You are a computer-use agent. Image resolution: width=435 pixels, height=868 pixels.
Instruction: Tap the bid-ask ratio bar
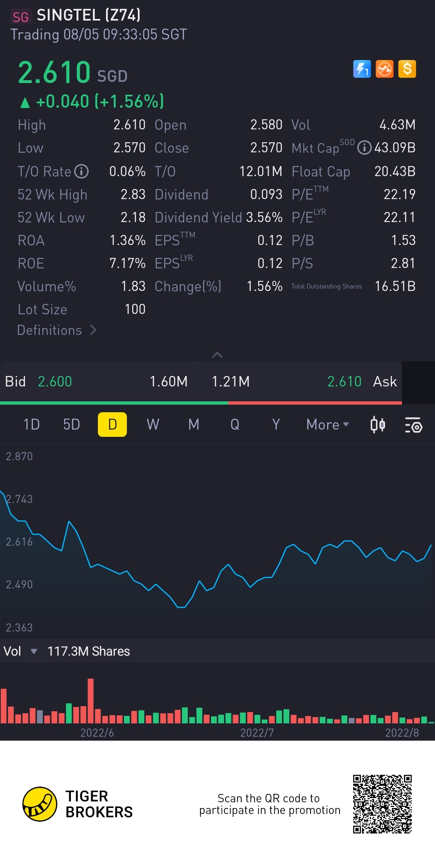click(x=201, y=403)
